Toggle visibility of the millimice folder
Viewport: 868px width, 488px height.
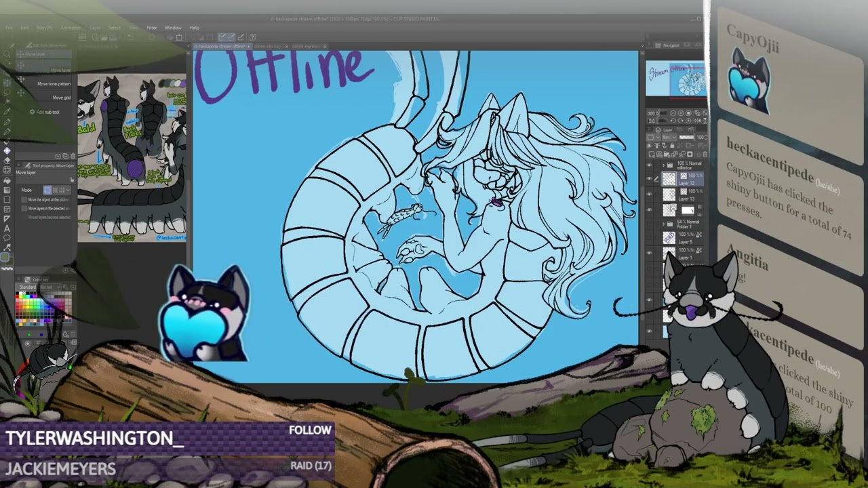pos(649,165)
